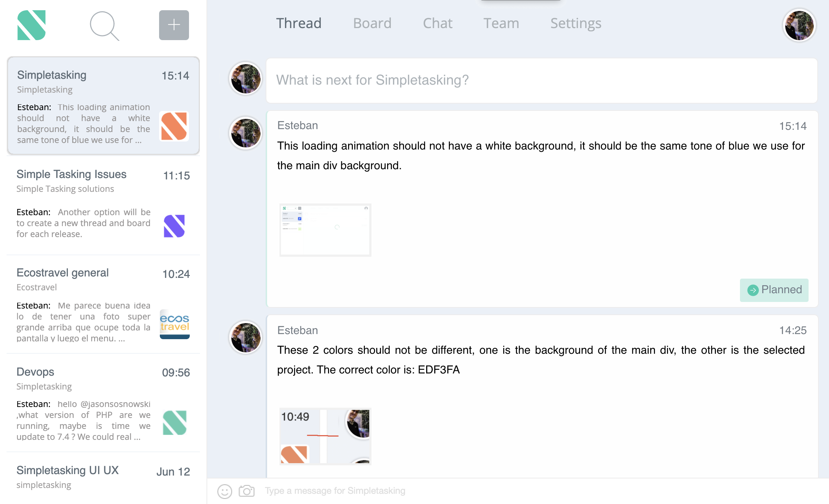This screenshot has width=829, height=504.
Task: Click the green Devops project logo
Action: coord(174,423)
